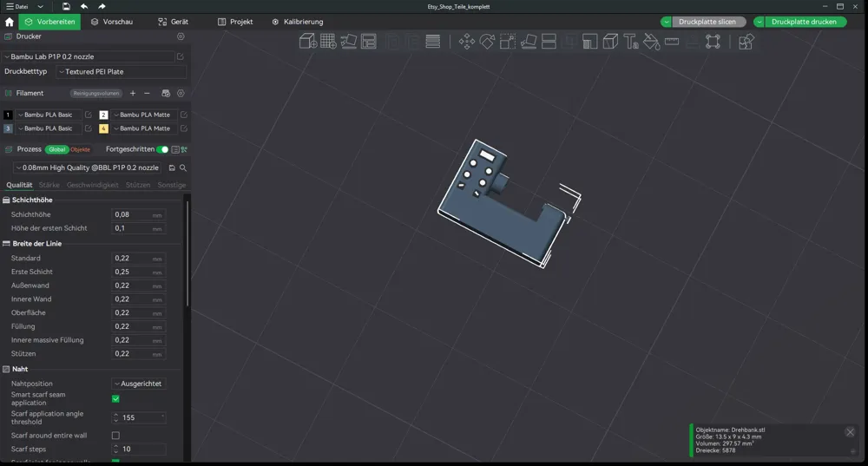
Task: Search process settings with magnifier icon
Action: [x=183, y=167]
